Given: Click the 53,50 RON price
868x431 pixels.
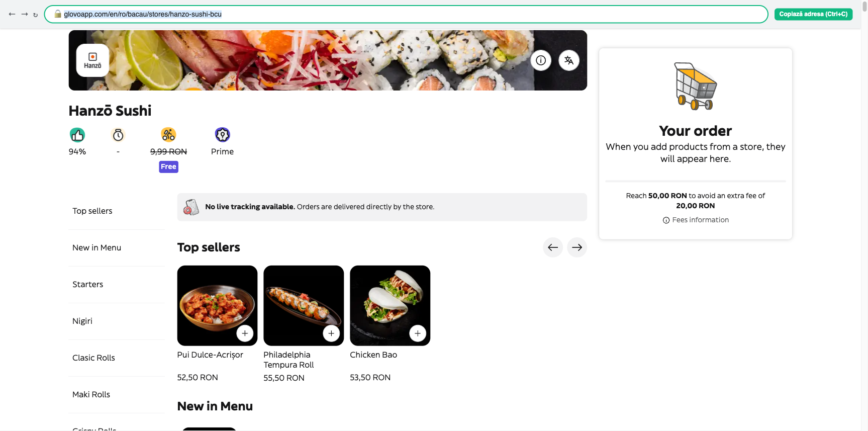Looking at the screenshot, I should (370, 378).
